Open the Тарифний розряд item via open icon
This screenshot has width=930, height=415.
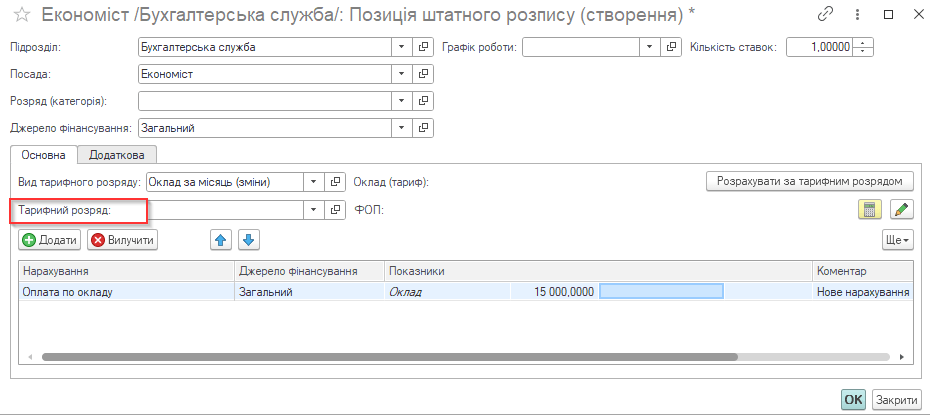click(x=336, y=209)
